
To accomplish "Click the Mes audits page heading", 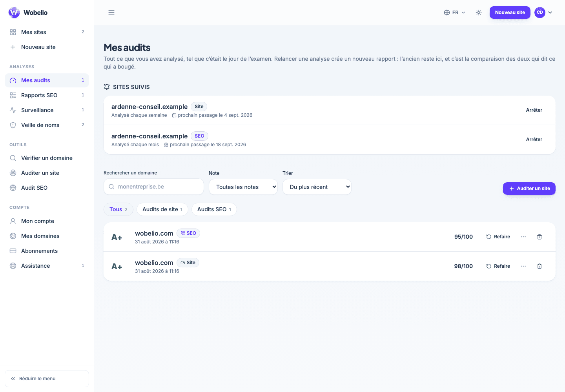I will coord(127,47).
